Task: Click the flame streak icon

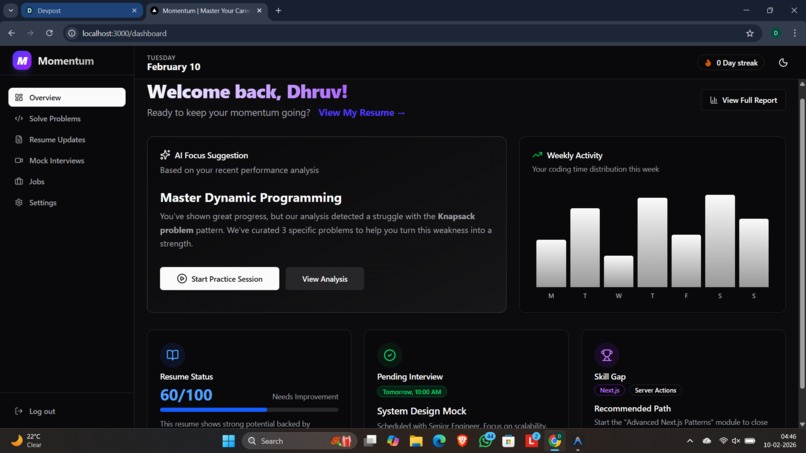Action: click(708, 63)
